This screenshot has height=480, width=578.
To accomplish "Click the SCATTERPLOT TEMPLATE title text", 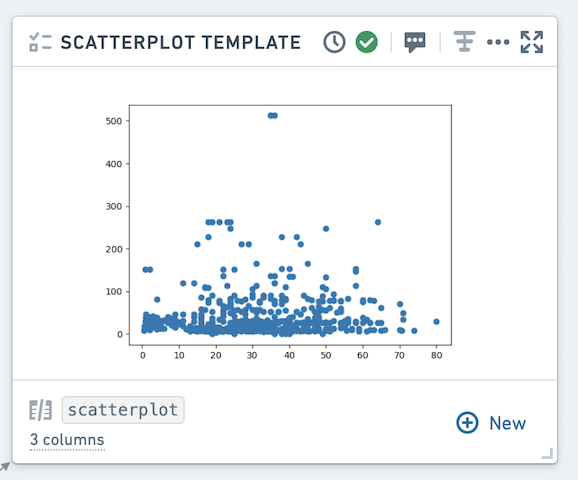I will pos(181,42).
